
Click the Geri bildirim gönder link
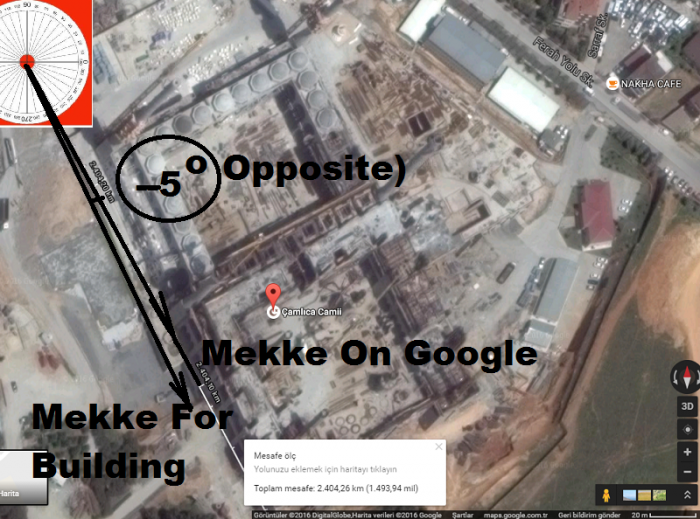[x=589, y=515]
